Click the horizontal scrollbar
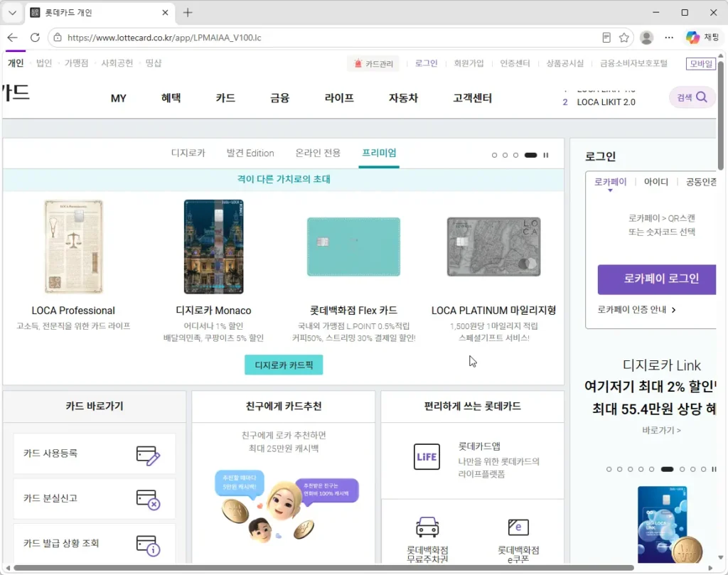This screenshot has height=575, width=728. 323,568
